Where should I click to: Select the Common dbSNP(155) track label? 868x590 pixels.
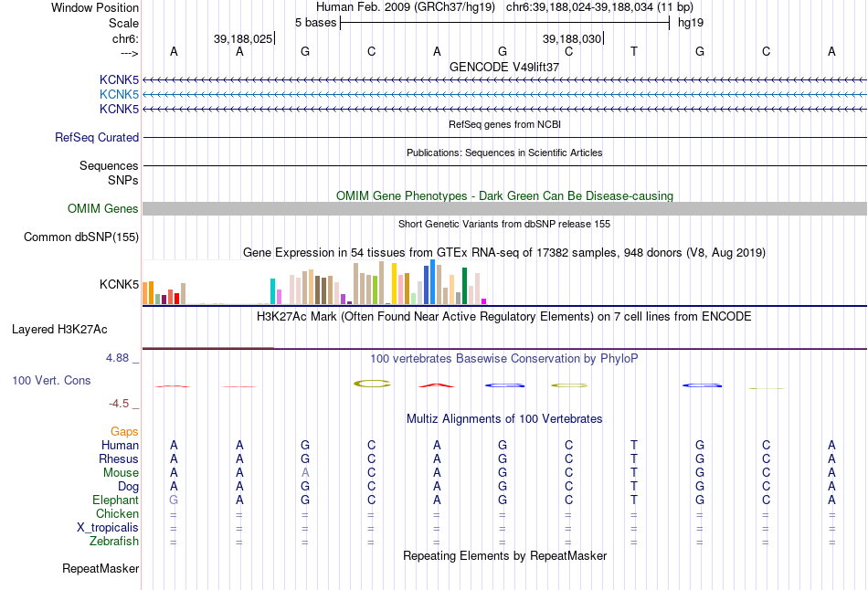(81, 237)
